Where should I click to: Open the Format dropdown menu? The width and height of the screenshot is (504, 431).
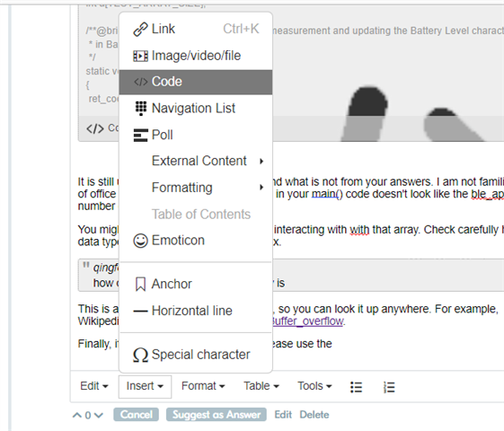tap(203, 386)
